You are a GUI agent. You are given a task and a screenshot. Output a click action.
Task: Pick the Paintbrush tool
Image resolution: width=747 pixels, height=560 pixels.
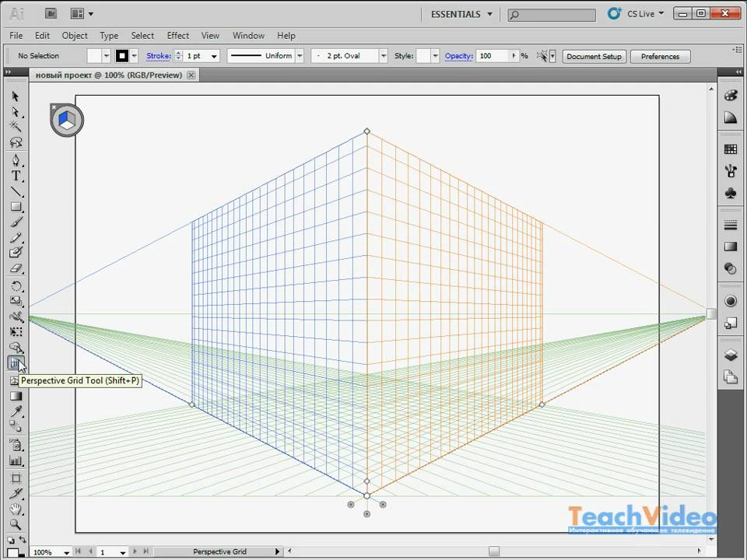click(x=16, y=222)
